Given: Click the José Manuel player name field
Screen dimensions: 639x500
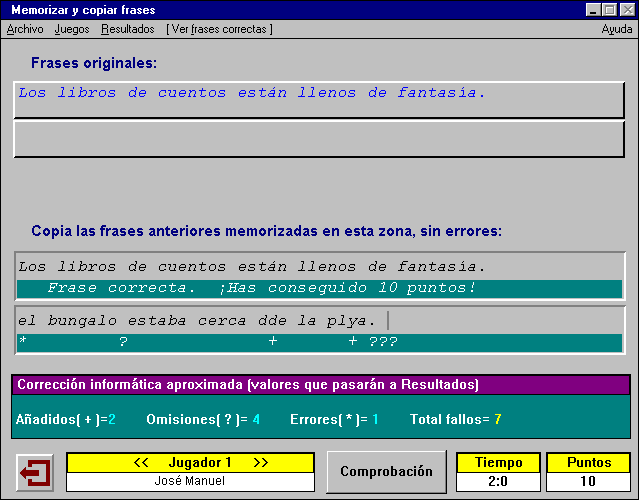Looking at the screenshot, I should pyautogui.click(x=192, y=481).
